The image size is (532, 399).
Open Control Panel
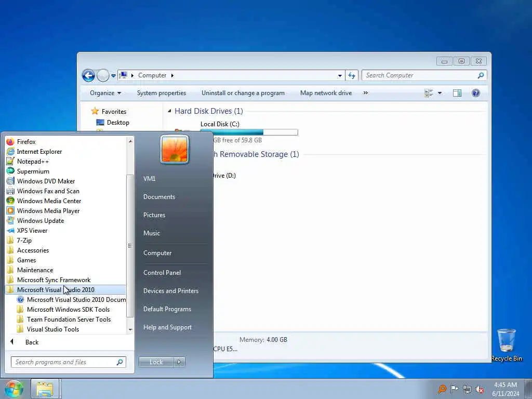162,273
